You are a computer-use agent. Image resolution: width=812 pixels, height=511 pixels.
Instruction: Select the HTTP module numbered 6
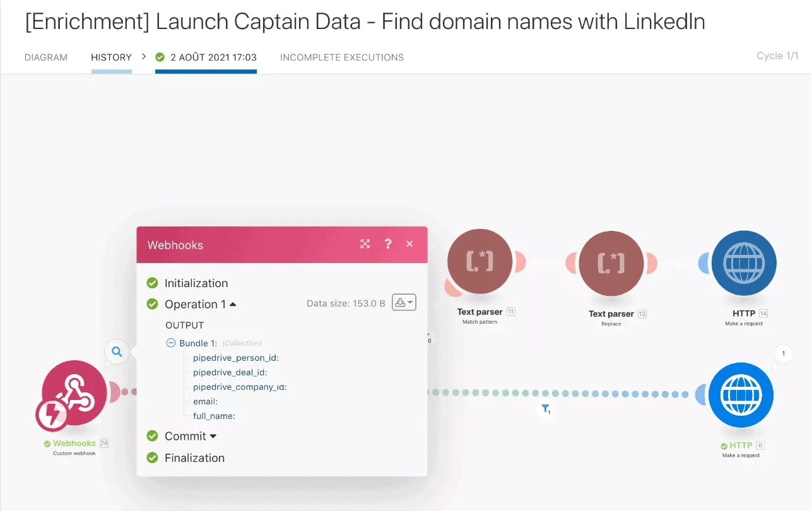click(741, 395)
